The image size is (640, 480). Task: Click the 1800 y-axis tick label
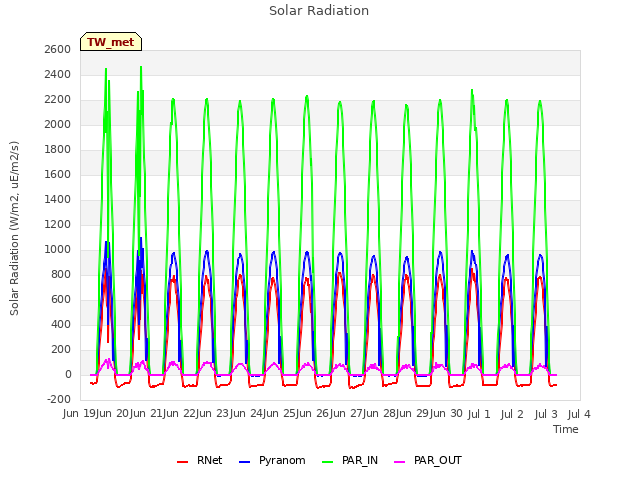(x=58, y=149)
